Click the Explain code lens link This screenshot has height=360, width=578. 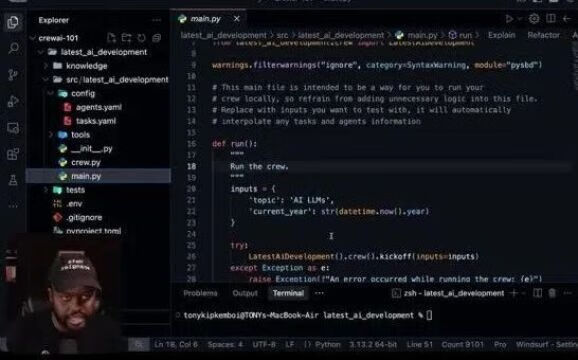coord(502,35)
